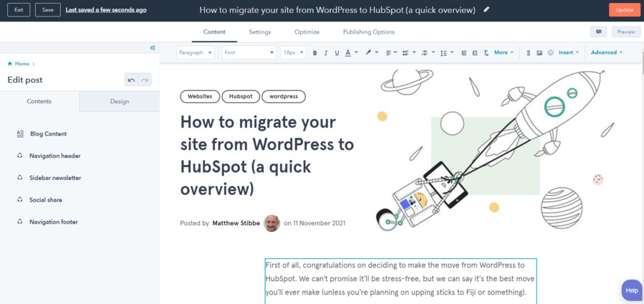Click the Exit button
The height and width of the screenshot is (304, 644).
pos(19,10)
